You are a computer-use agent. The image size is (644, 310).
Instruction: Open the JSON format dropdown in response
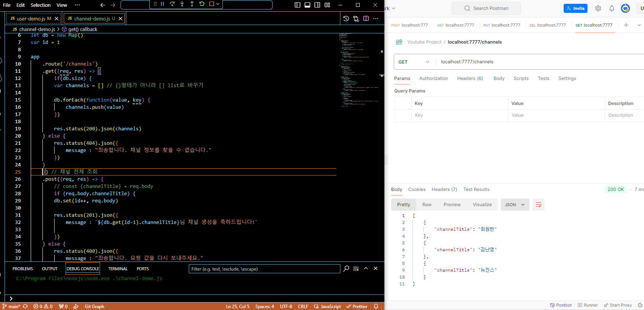point(515,205)
